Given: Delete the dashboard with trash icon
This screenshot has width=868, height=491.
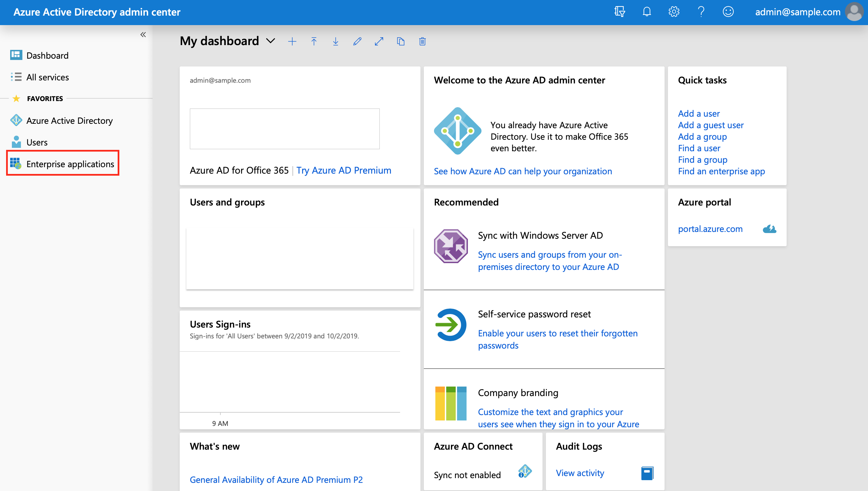Looking at the screenshot, I should click(422, 41).
